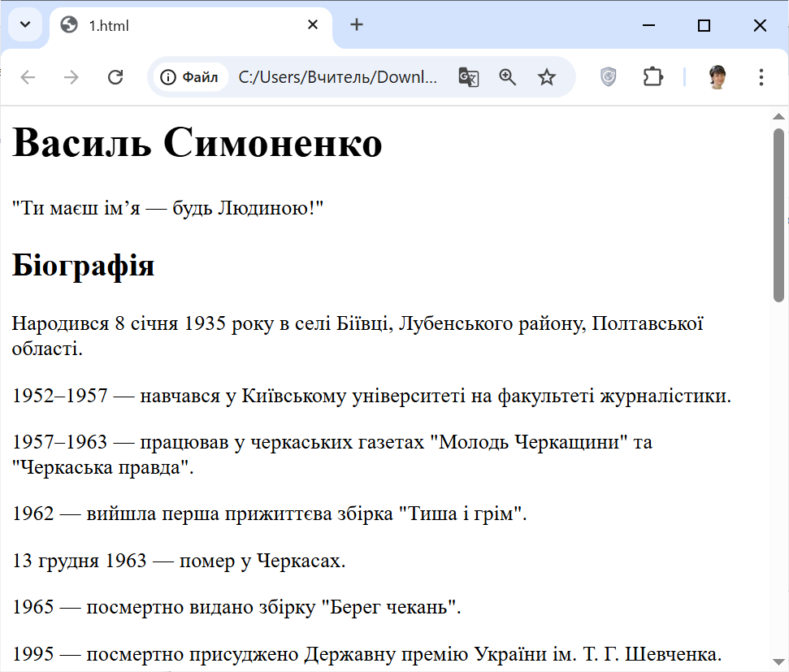Click the scrollbar up arrow

(778, 116)
